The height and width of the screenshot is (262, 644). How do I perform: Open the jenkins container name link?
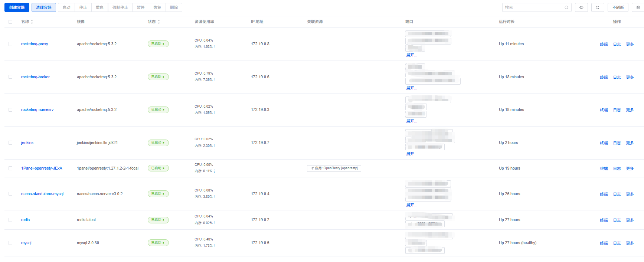point(27,143)
